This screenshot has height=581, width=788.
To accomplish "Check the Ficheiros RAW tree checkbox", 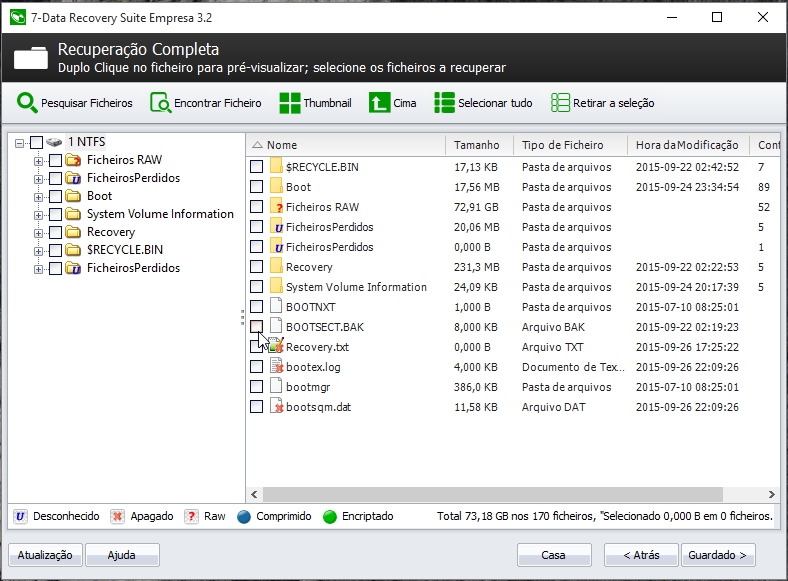I will click(x=55, y=160).
